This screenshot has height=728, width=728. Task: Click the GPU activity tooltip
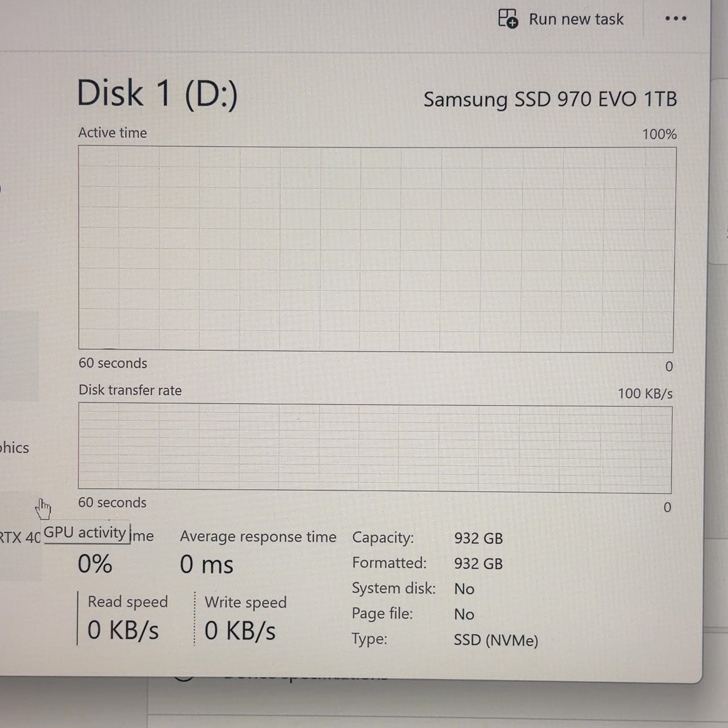86,533
